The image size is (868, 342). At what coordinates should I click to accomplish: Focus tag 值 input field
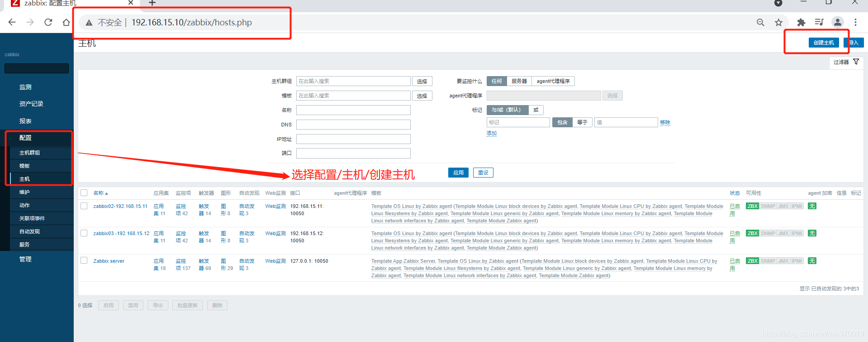(626, 122)
